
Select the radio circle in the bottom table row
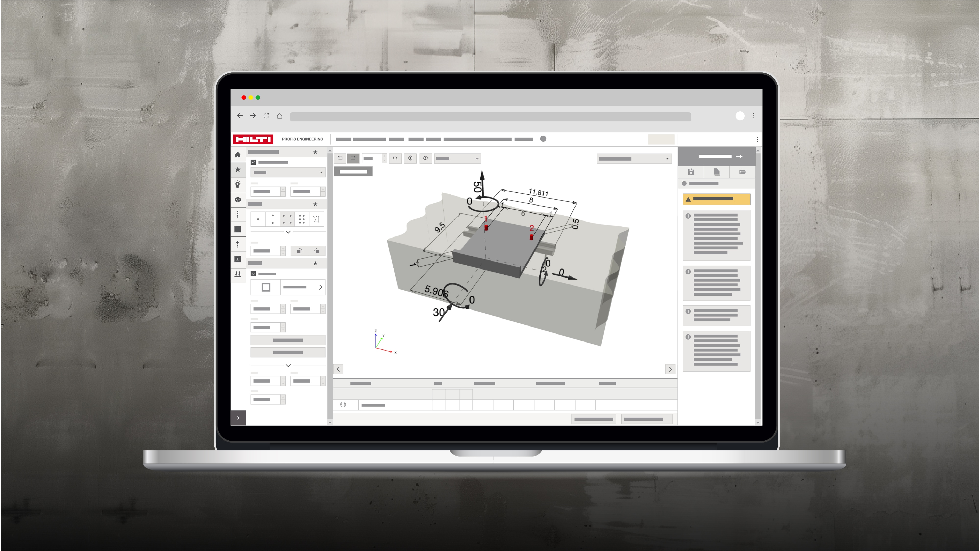[343, 405]
